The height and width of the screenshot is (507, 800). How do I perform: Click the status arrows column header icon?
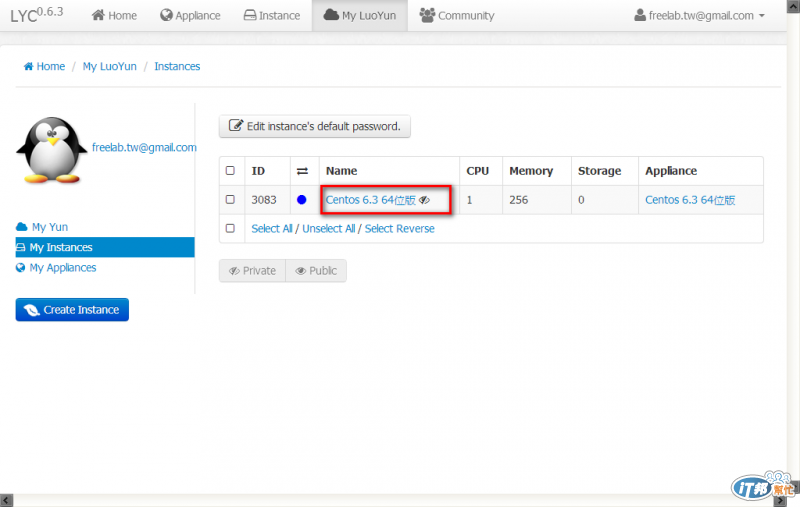(x=303, y=171)
